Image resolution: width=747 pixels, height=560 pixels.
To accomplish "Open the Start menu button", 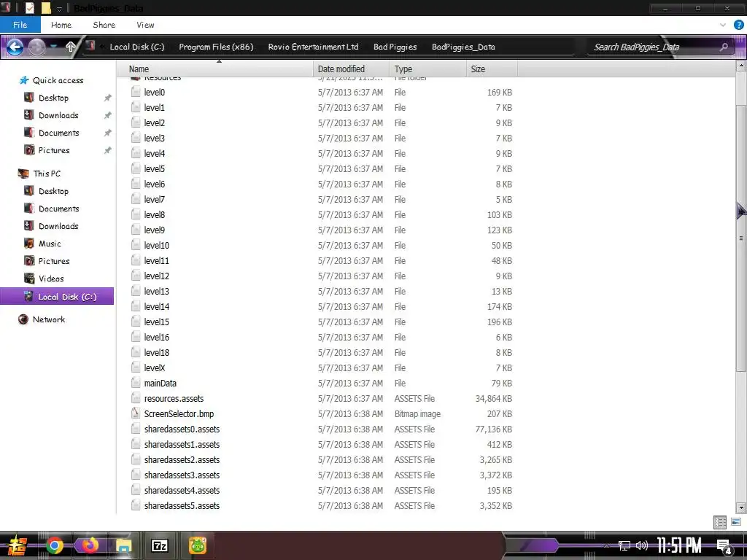I will (17, 545).
